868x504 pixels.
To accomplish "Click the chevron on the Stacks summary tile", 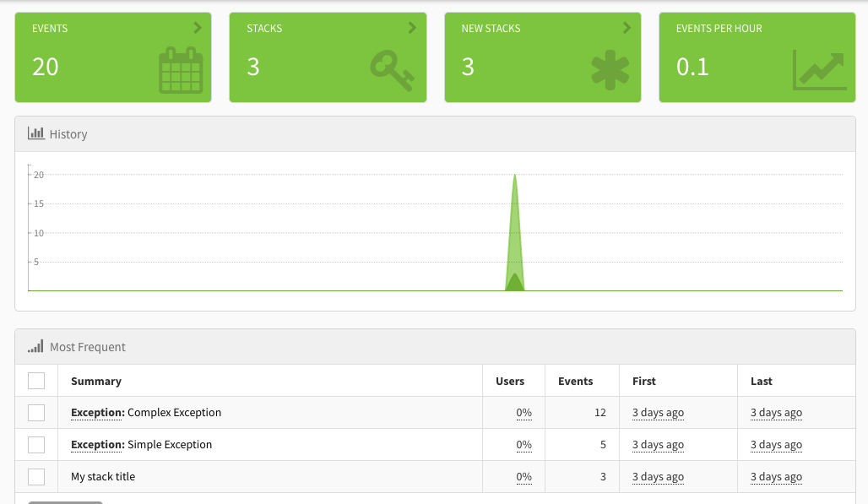I will pyautogui.click(x=412, y=27).
